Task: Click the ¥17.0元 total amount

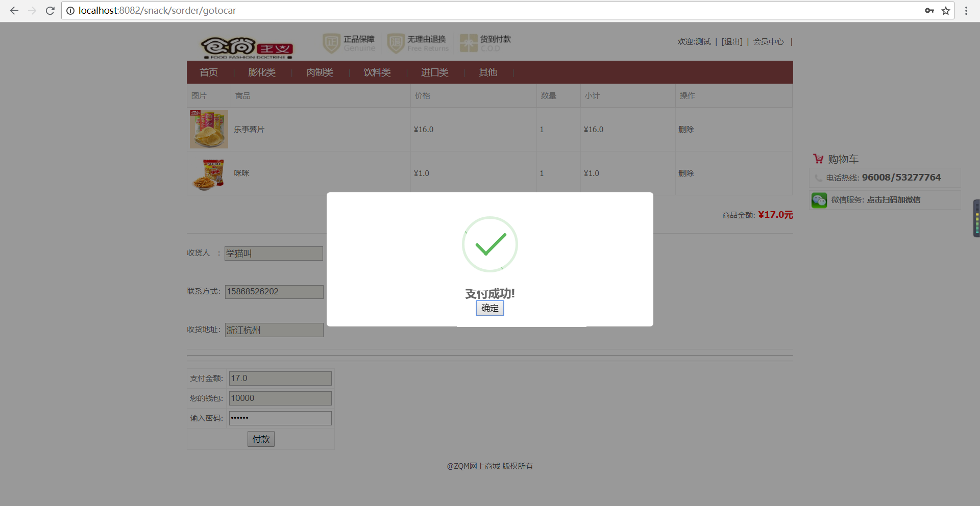Action: click(x=775, y=215)
